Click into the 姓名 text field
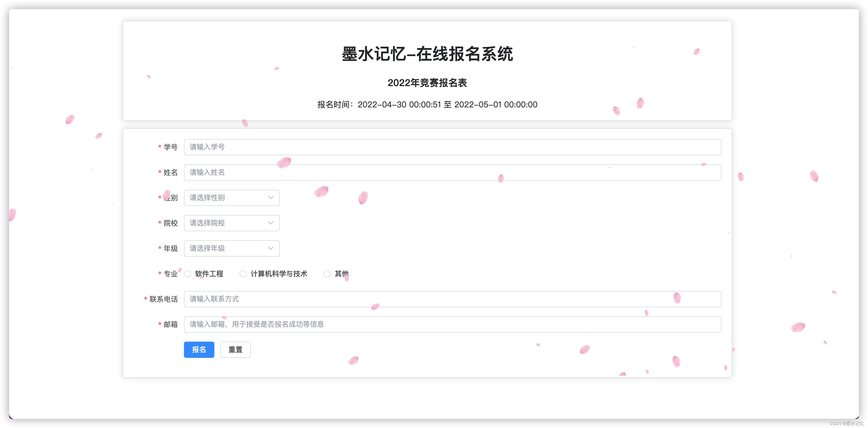 point(452,172)
